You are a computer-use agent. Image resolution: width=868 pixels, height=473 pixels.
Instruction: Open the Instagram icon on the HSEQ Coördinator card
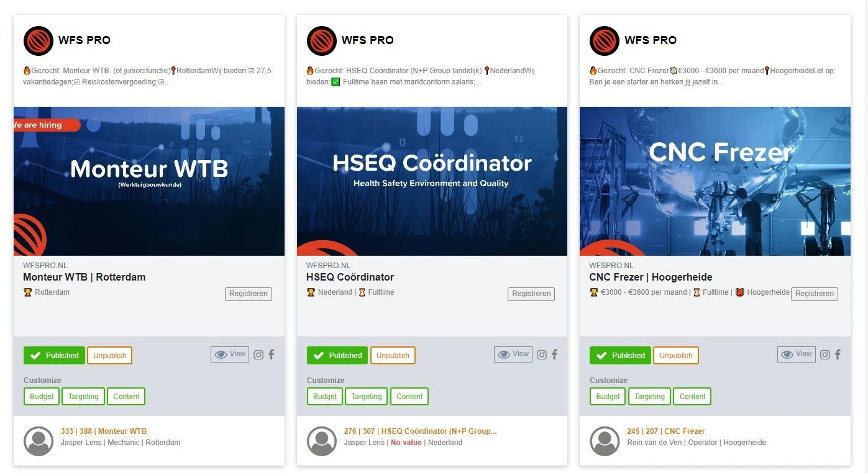point(542,355)
